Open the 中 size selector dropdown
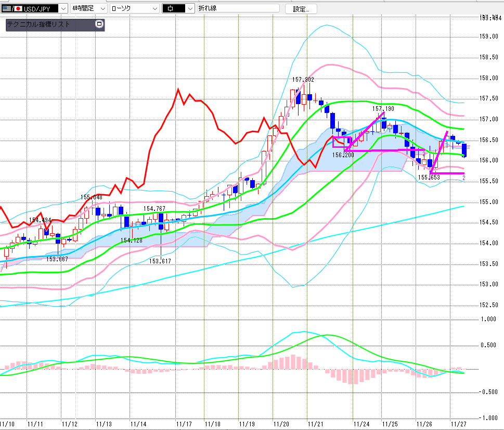Screen dimensions: 504x430 189,9
